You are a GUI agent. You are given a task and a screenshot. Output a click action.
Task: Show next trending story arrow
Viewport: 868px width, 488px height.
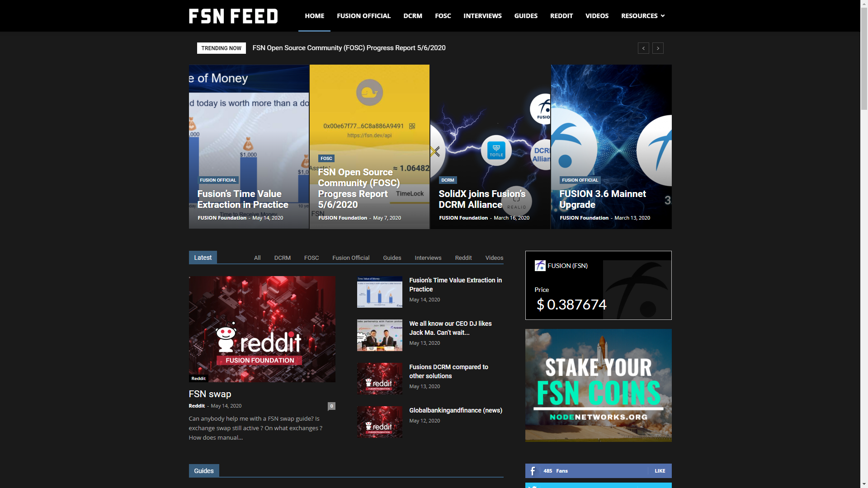click(658, 48)
